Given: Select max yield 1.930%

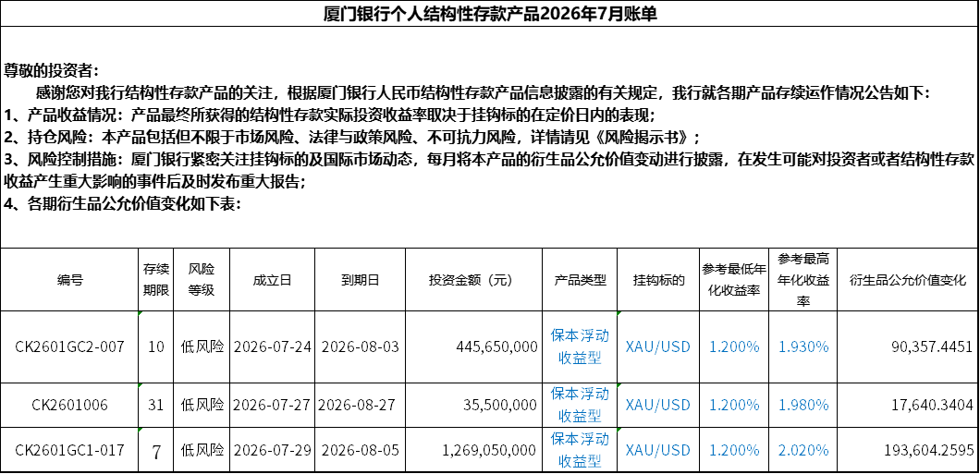Looking at the screenshot, I should [803, 346].
